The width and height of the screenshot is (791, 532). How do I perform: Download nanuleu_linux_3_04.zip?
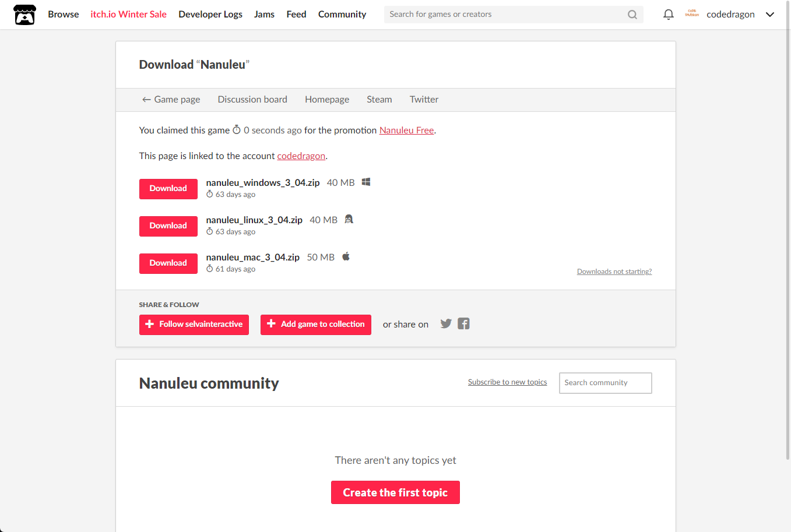[168, 226]
